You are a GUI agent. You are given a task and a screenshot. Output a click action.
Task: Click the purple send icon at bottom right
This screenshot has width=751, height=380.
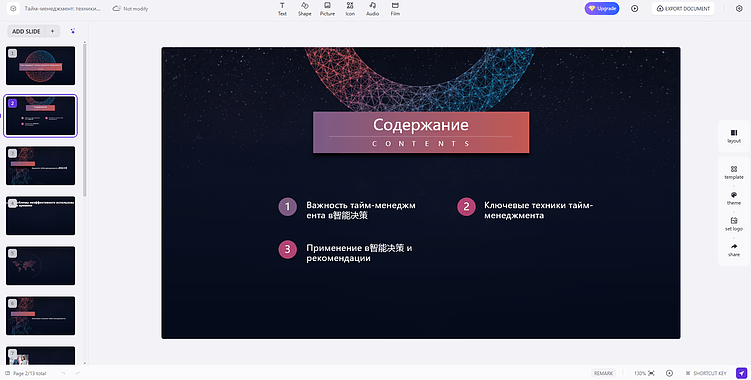(741, 373)
